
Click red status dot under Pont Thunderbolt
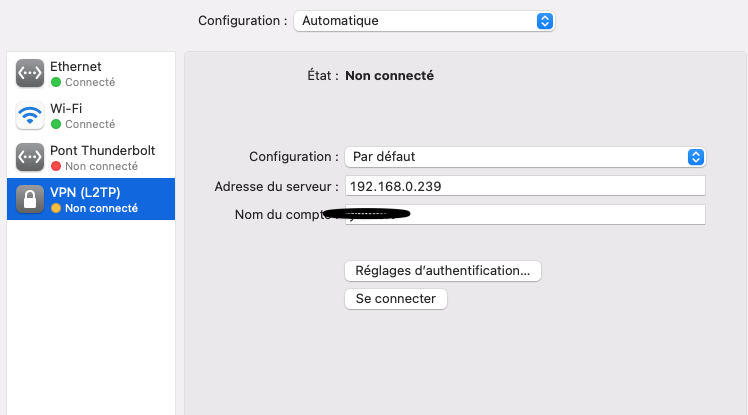56,166
